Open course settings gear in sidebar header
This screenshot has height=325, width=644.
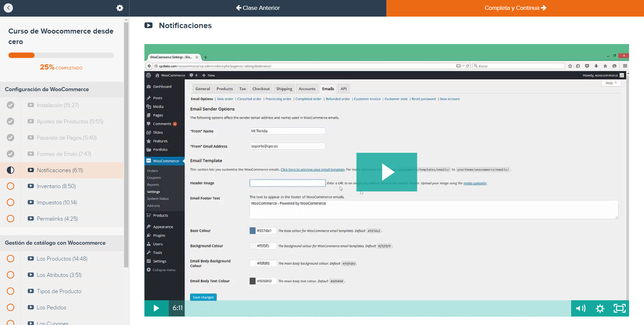click(120, 8)
